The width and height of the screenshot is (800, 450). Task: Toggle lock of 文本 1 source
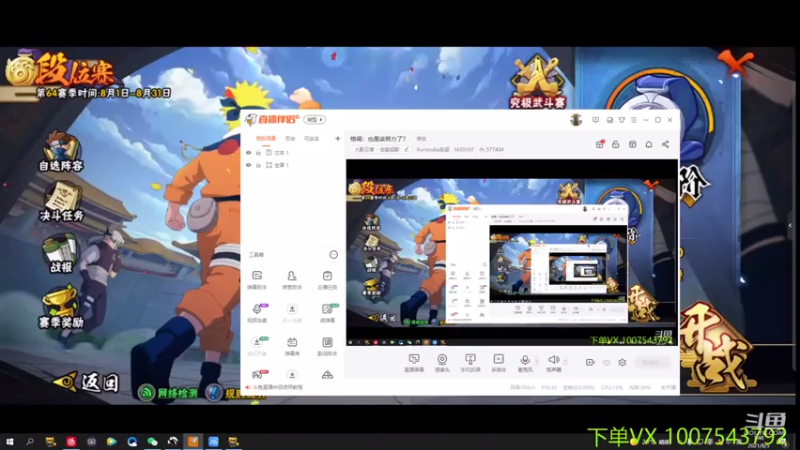pos(259,153)
